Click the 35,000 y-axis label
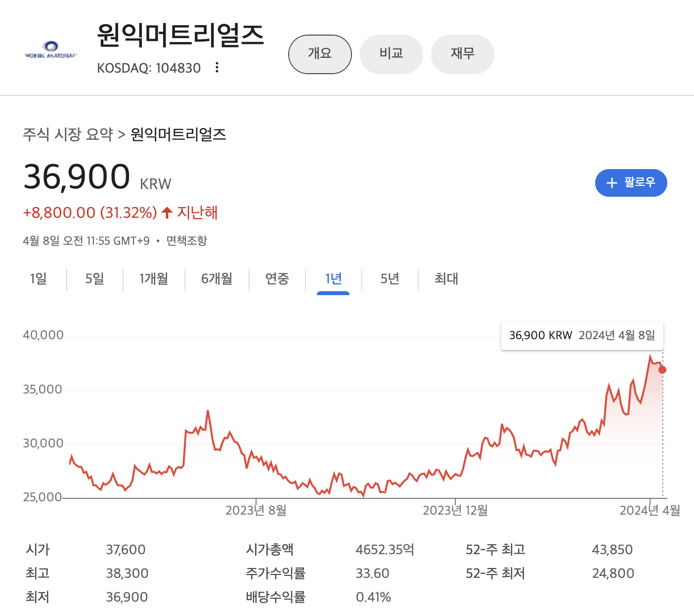694x616 pixels. 43,390
